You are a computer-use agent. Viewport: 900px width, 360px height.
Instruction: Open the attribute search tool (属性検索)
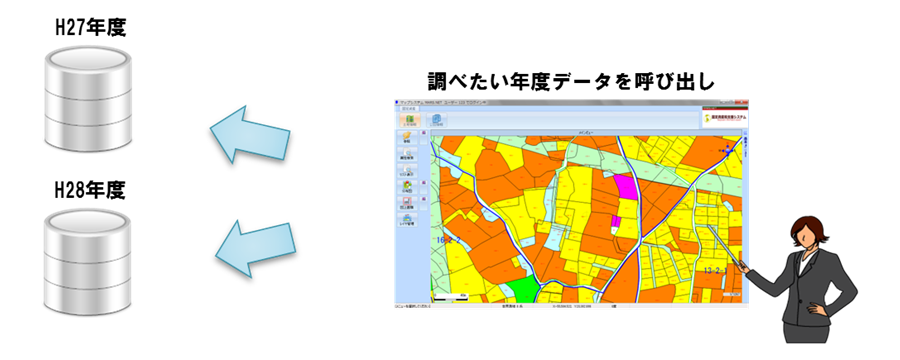tap(407, 154)
